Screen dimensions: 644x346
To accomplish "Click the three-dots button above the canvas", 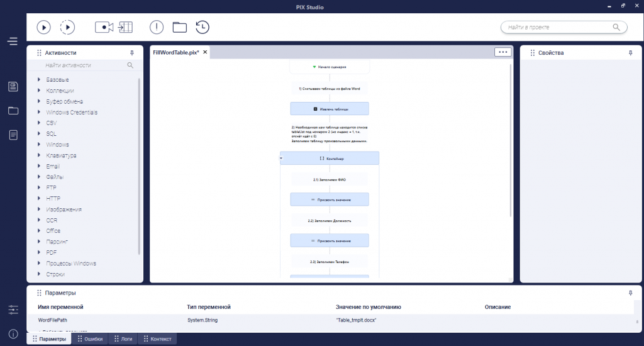I will click(502, 52).
